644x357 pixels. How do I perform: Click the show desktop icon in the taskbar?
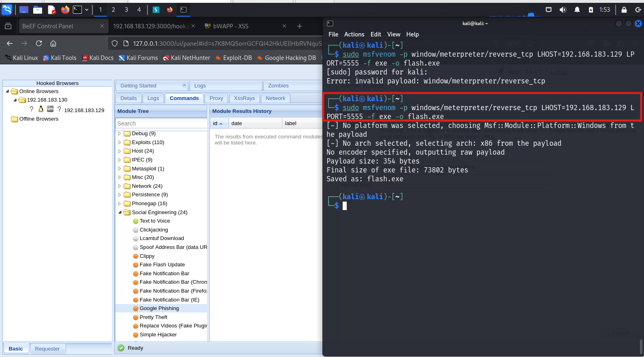click(24, 10)
